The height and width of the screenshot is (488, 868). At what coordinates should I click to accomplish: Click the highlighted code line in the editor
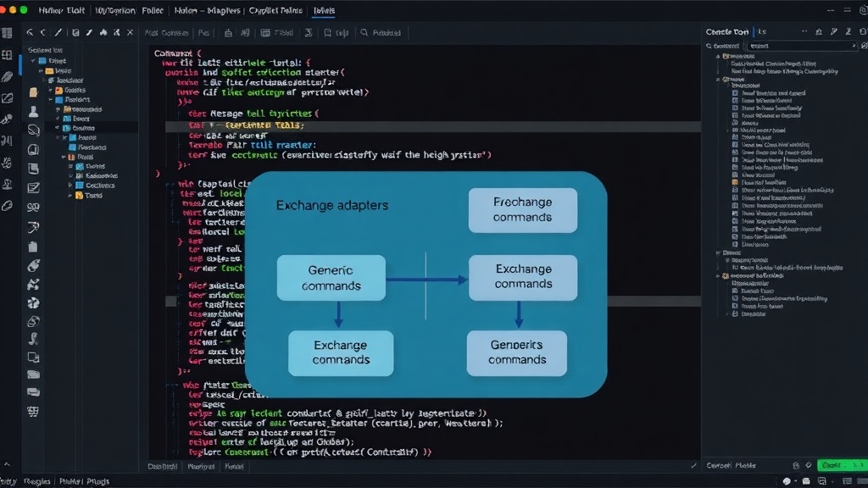click(433, 126)
